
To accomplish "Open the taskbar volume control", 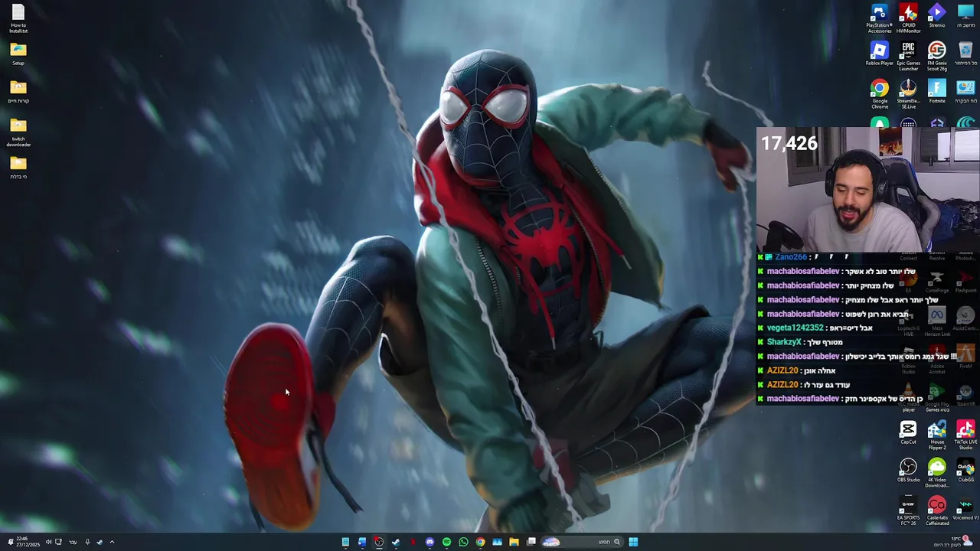I will click(x=48, y=542).
